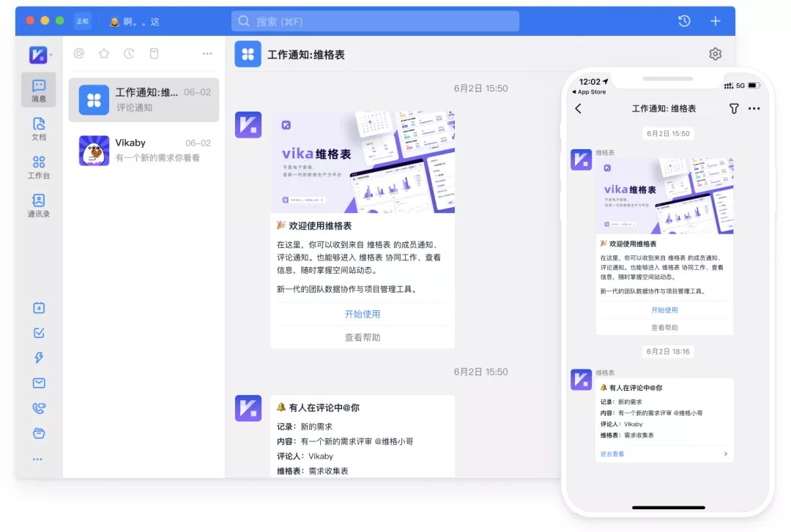Screen dimensions: 791x532
Task: Open the Workbench (工作台) sidebar tab
Action: 38,168
